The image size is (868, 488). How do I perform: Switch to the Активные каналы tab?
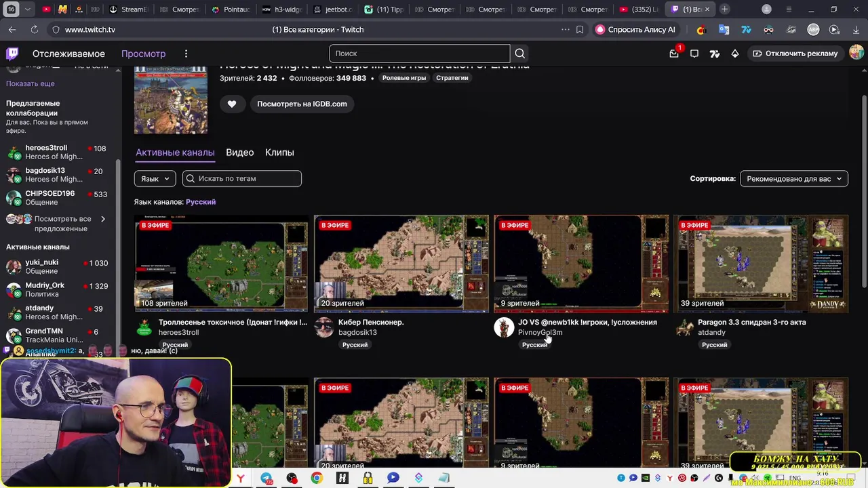tap(175, 152)
